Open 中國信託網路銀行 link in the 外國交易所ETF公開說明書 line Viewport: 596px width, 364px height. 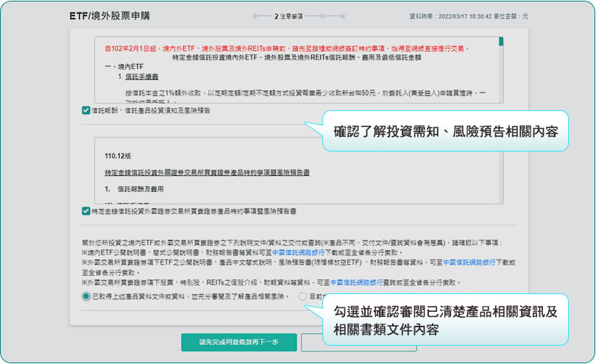tap(469, 263)
